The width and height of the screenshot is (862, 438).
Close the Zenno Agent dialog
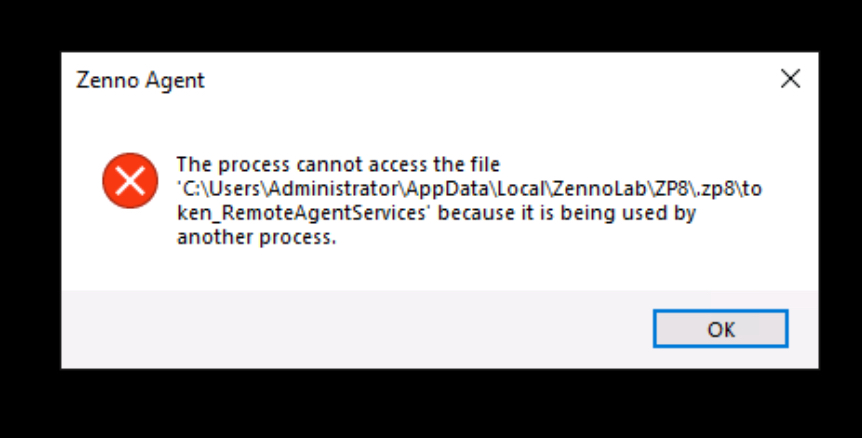790,79
